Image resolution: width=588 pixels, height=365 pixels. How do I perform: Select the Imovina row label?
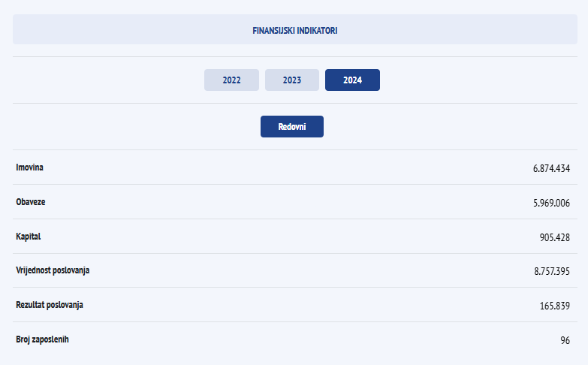[30, 167]
